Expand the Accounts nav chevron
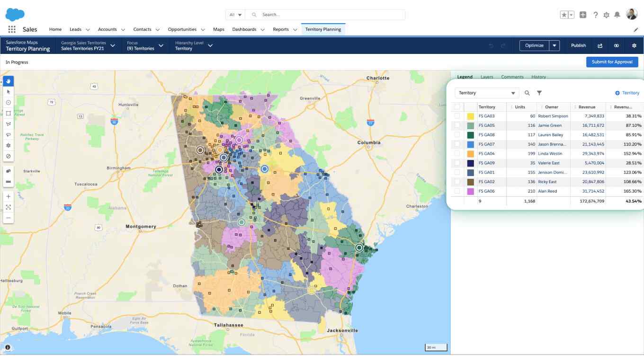This screenshot has width=644, height=362. pos(123,29)
